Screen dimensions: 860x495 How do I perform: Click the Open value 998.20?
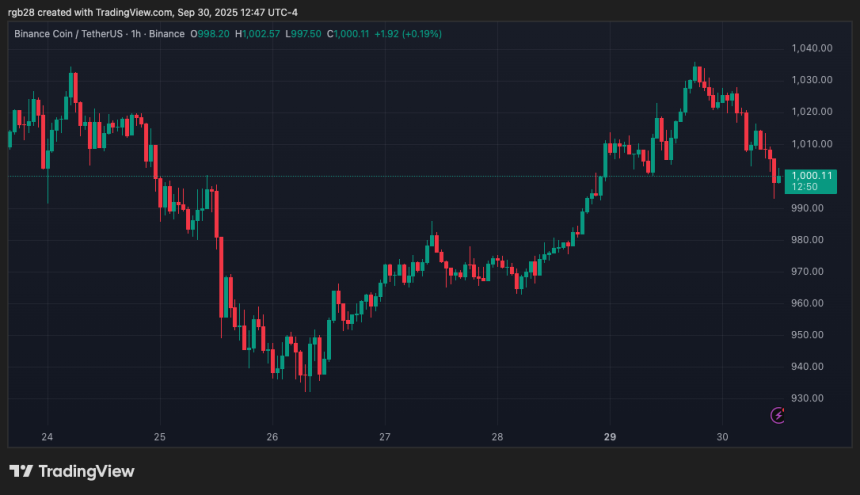pyautogui.click(x=215, y=34)
